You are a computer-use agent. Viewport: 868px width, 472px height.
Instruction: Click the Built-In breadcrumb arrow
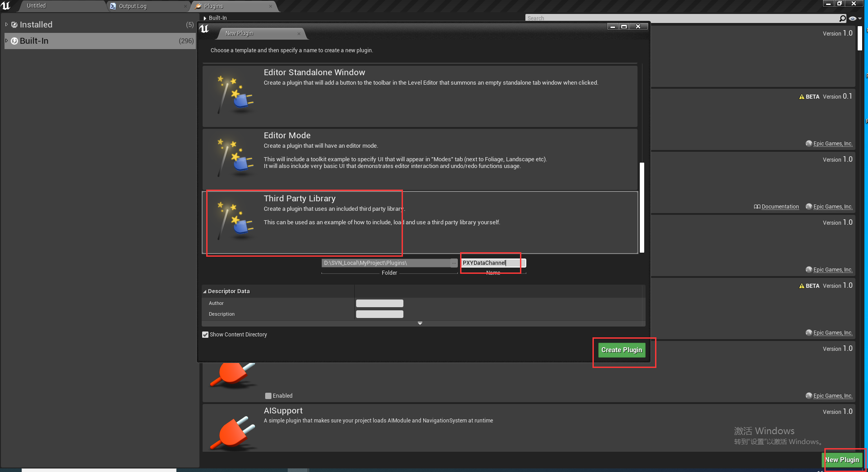(205, 18)
